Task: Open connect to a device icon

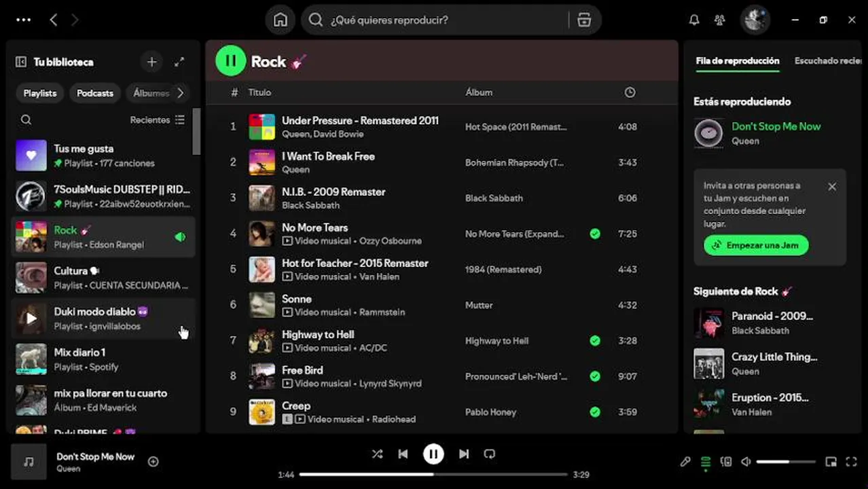Action: 726,462
